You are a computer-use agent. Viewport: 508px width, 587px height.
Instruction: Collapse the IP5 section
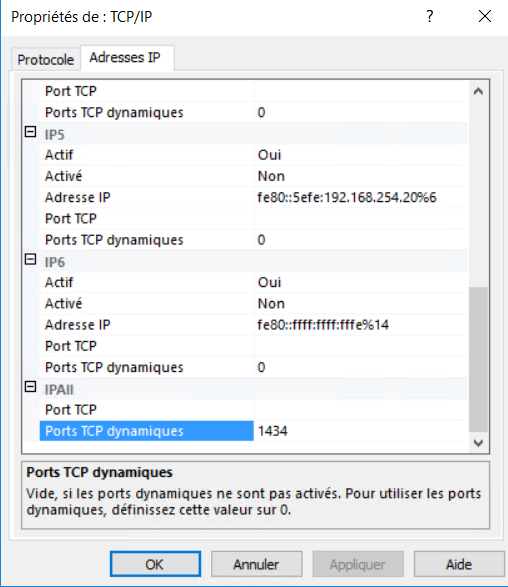pos(30,132)
